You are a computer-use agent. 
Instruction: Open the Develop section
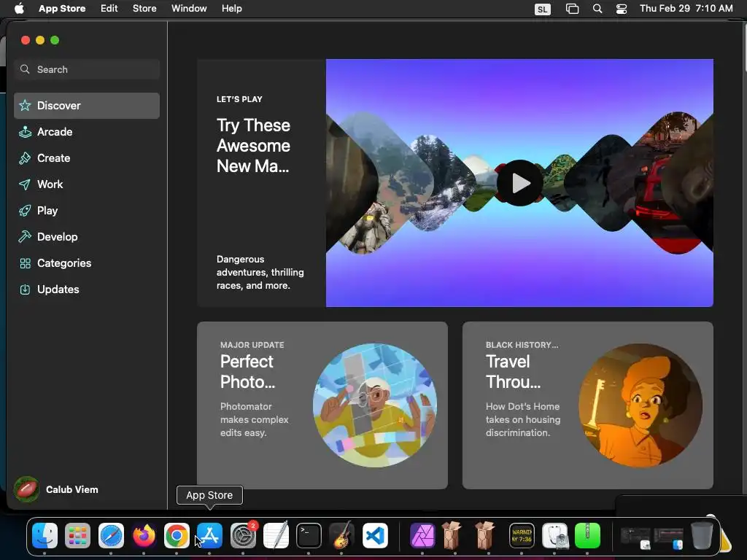tap(87, 237)
